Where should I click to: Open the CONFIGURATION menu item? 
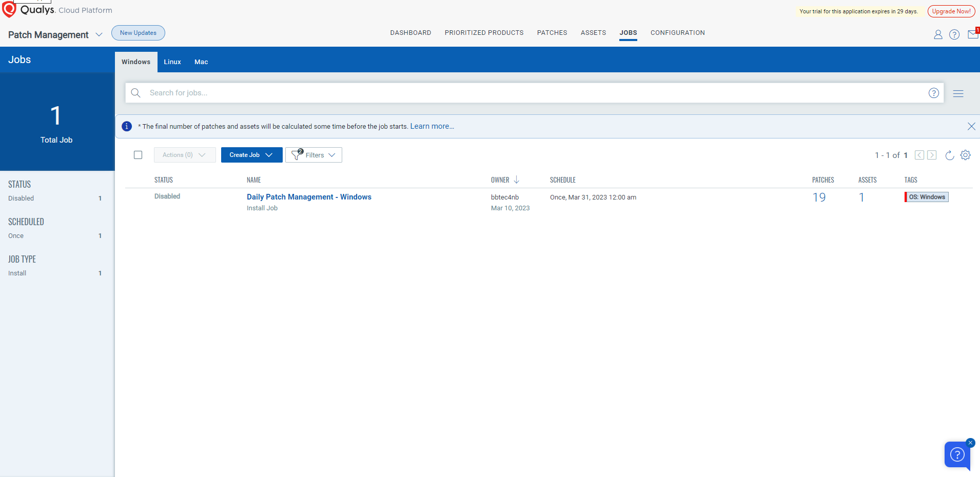click(x=677, y=32)
